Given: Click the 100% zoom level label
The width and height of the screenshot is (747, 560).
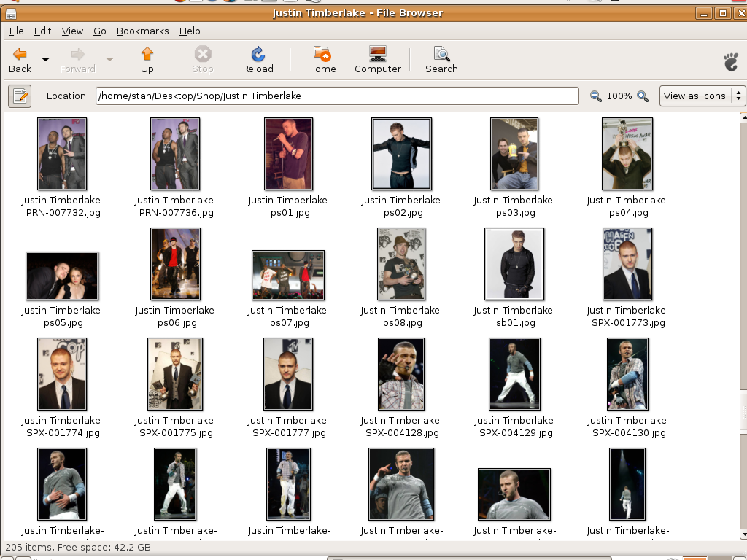Looking at the screenshot, I should click(x=619, y=96).
